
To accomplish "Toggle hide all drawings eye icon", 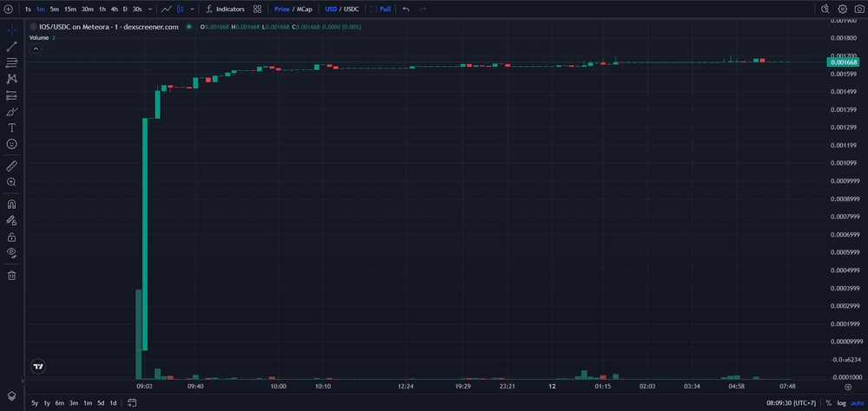I will [11, 253].
